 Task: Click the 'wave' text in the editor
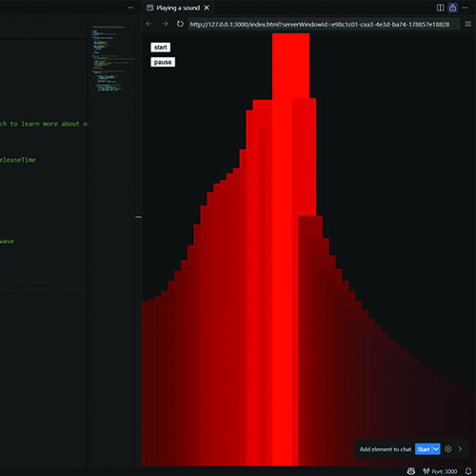(7, 242)
